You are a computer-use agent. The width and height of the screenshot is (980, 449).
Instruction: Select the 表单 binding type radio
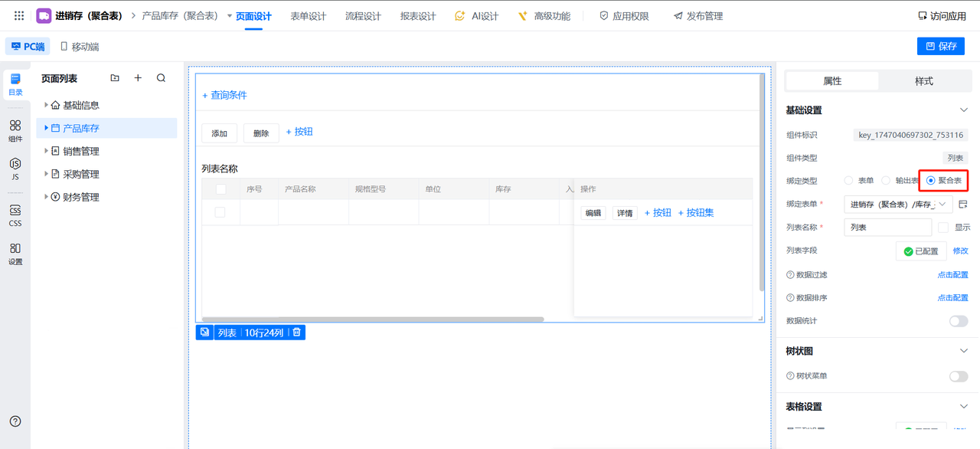848,181
